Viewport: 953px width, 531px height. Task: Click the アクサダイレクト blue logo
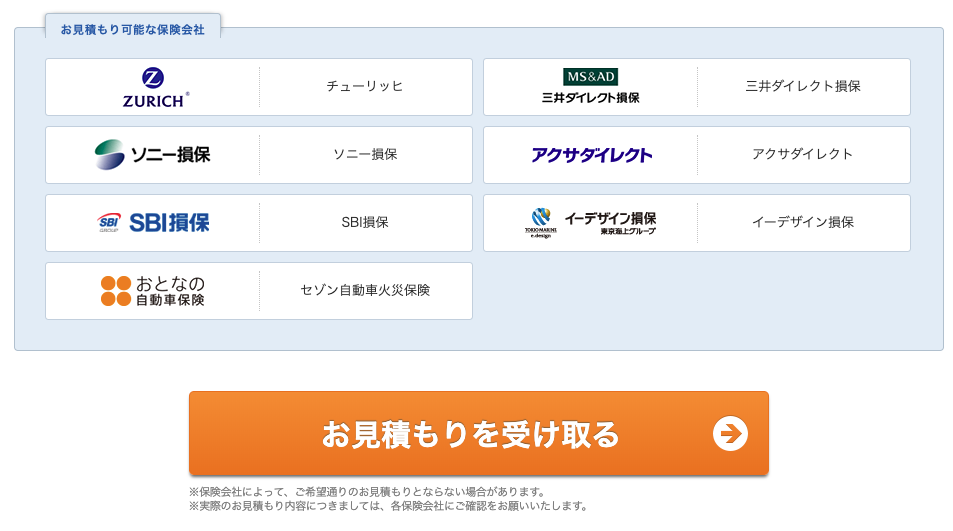click(x=591, y=155)
